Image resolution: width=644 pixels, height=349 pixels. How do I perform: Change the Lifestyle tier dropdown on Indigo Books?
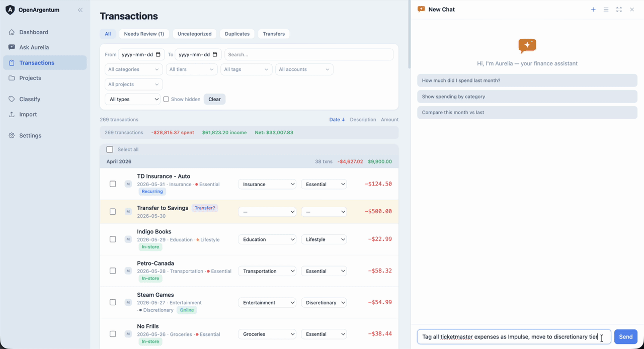point(324,239)
